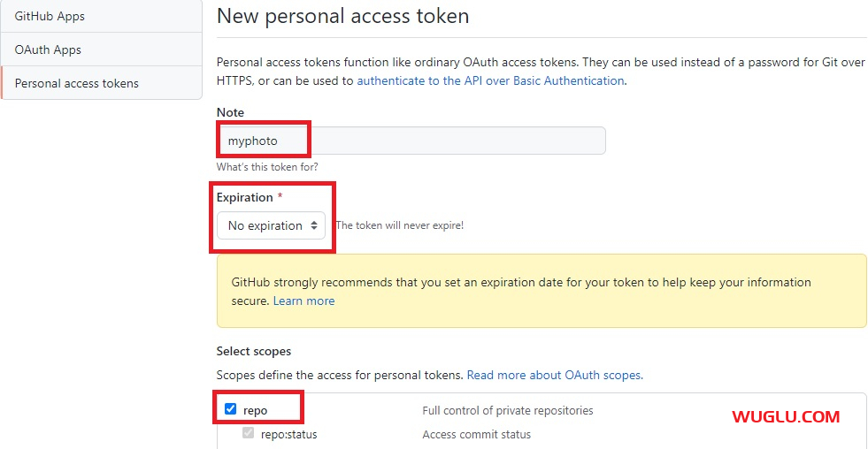Click the repo:status checkbox

tap(248, 434)
